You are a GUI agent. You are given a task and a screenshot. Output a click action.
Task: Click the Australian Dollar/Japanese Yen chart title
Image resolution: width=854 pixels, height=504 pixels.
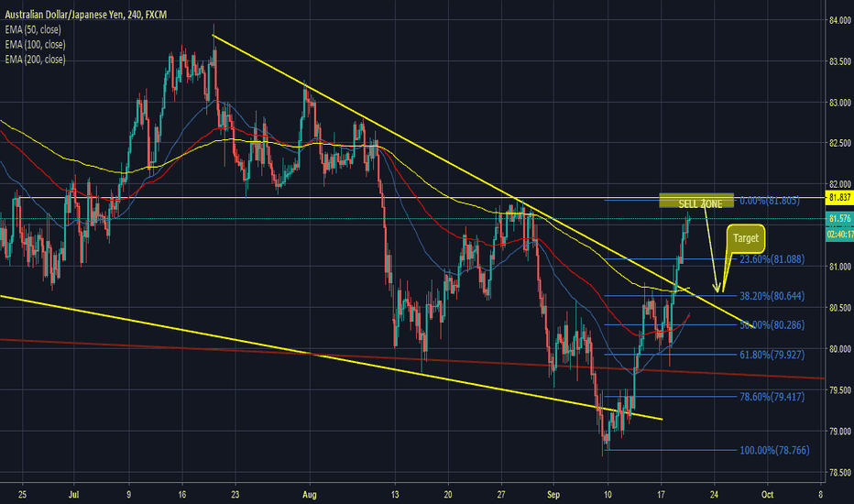85,15
